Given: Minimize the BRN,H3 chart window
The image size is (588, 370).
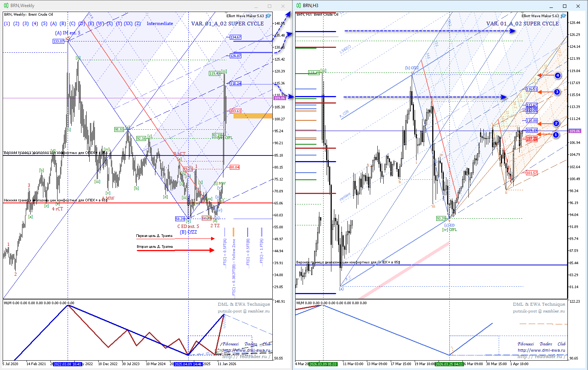Looking at the screenshot, I should [551, 6].
